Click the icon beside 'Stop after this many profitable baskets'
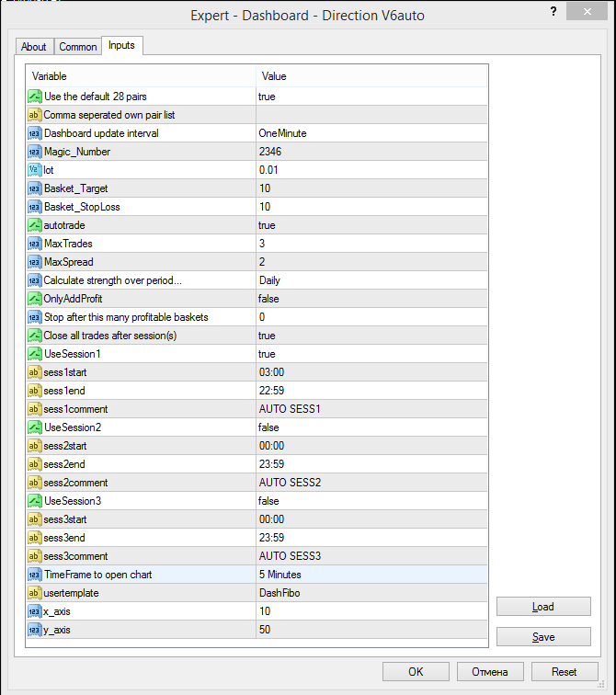 click(x=35, y=317)
